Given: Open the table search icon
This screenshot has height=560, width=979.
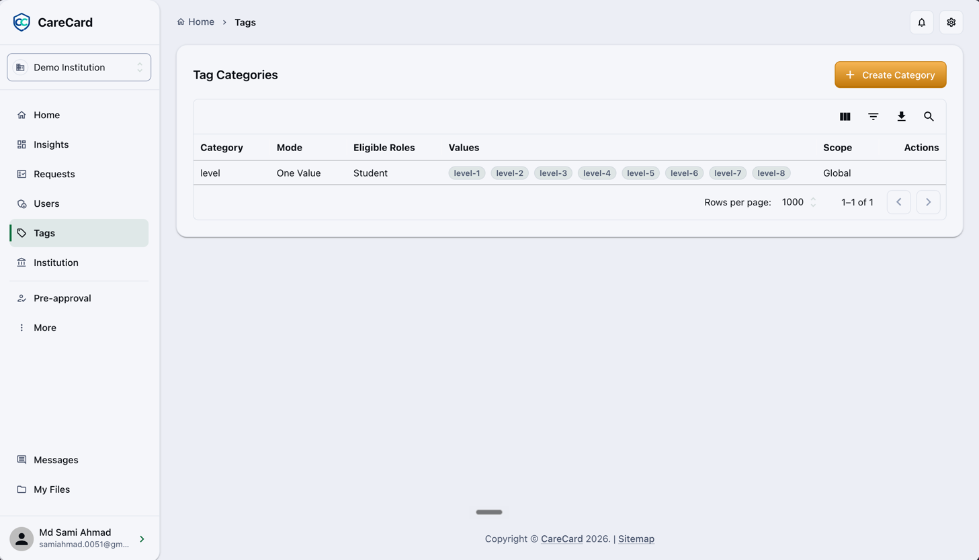Looking at the screenshot, I should pyautogui.click(x=929, y=117).
